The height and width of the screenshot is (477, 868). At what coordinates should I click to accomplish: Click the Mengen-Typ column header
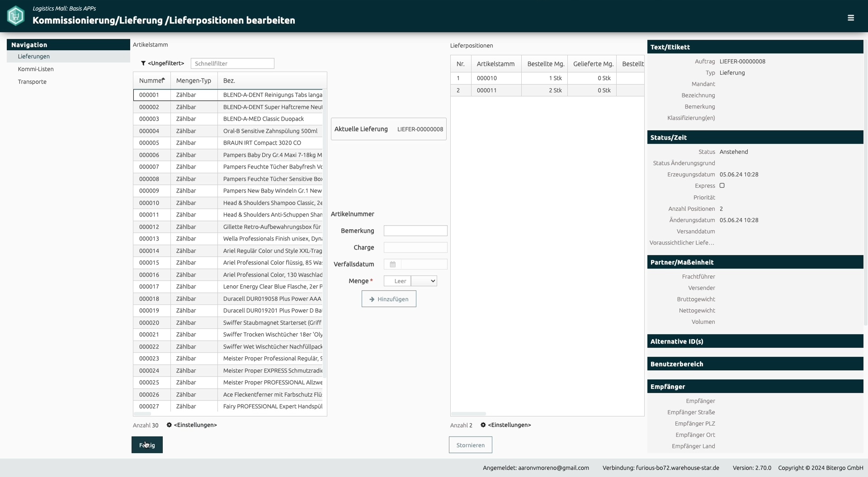click(x=193, y=80)
